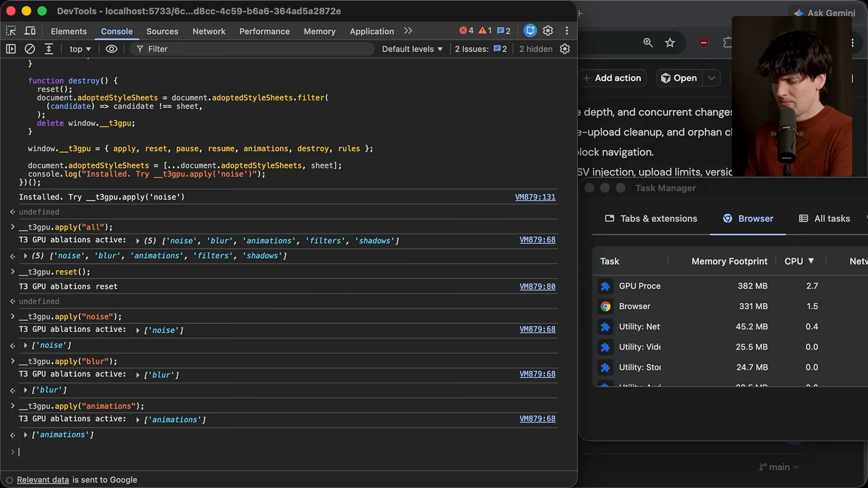Open the DevTools three-dot customize menu

tap(567, 31)
